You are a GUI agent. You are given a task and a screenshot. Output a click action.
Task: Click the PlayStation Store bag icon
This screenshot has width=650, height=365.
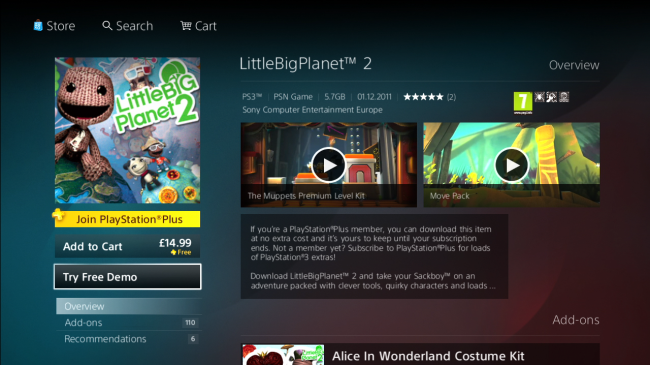pyautogui.click(x=38, y=26)
